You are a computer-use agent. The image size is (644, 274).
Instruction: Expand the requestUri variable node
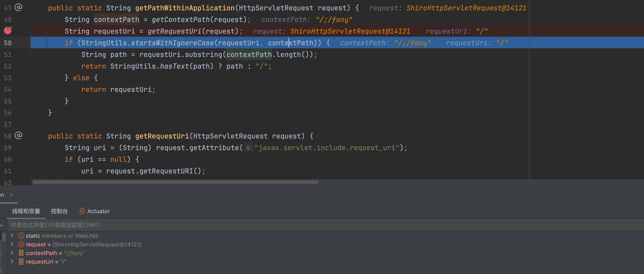click(x=12, y=261)
